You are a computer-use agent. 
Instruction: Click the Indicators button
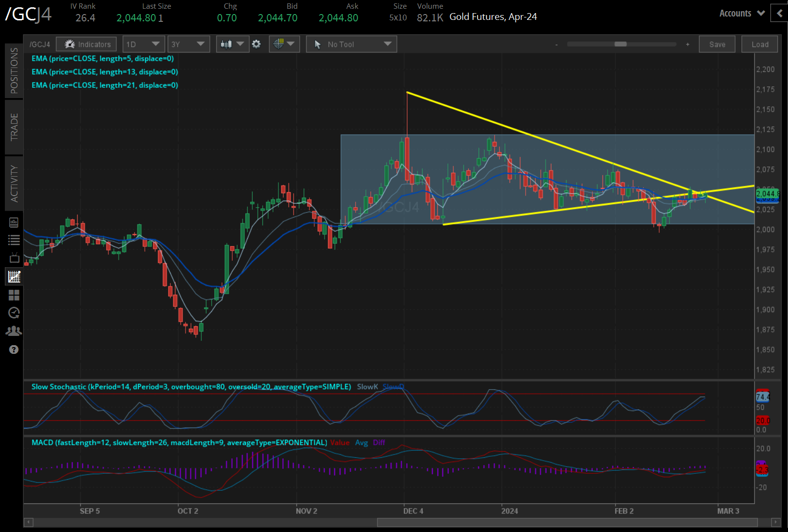(x=86, y=44)
